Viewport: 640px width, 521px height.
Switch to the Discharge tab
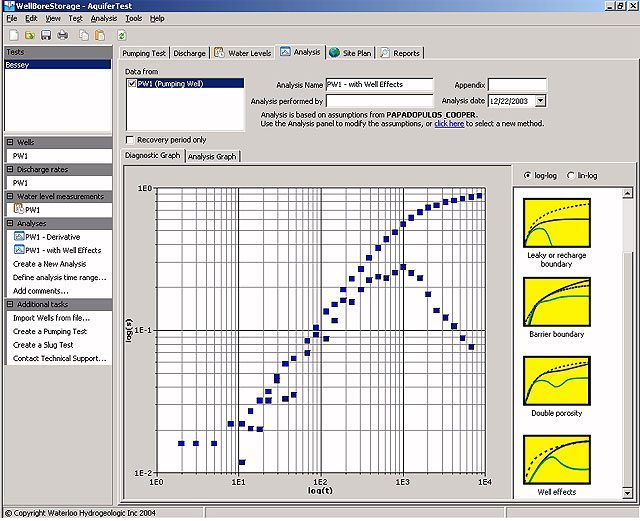189,53
